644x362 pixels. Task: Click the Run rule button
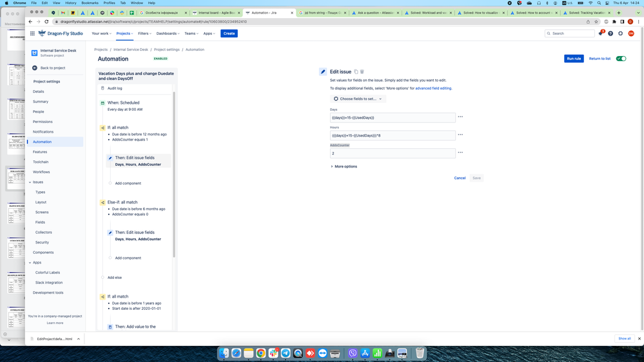(x=574, y=59)
